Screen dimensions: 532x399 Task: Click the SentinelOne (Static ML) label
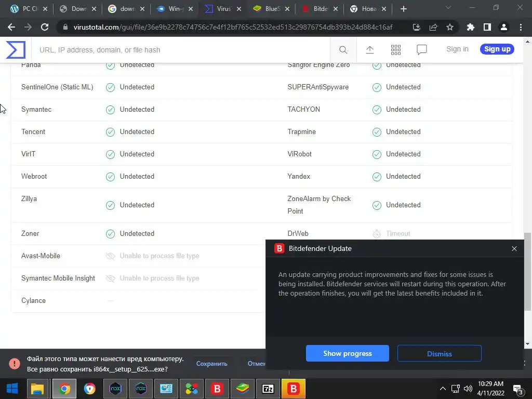[57, 87]
